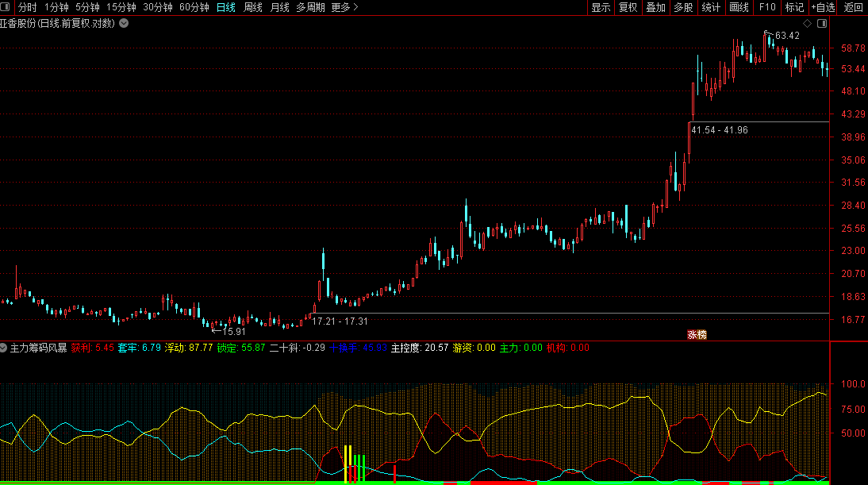The height and width of the screenshot is (485, 868).
Task: Click the 返回 back button
Action: pos(853,7)
